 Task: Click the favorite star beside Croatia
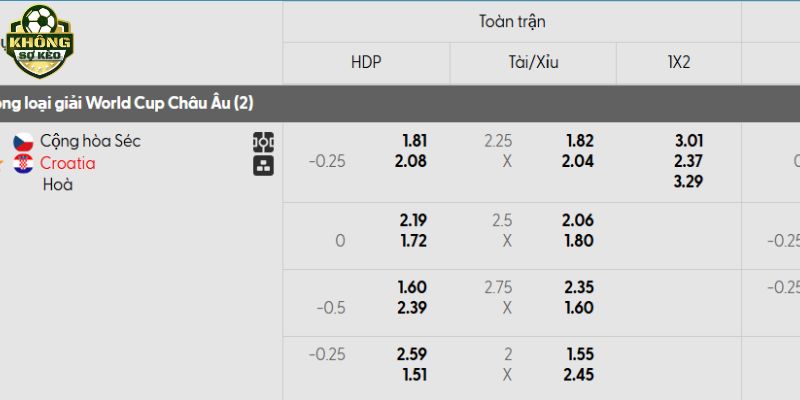pyautogui.click(x=3, y=163)
